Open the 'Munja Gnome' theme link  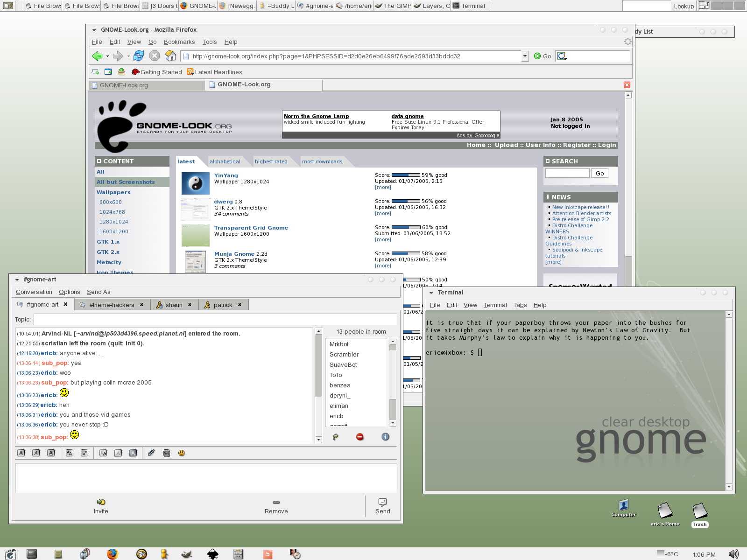pos(234,254)
